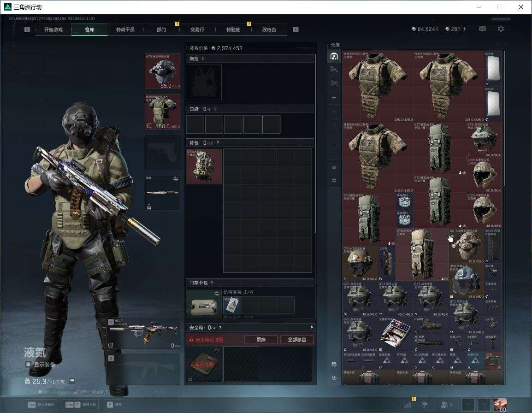Screen dimensions: 532x413
Task: Click the empty pistol slot
Action: [x=163, y=153]
